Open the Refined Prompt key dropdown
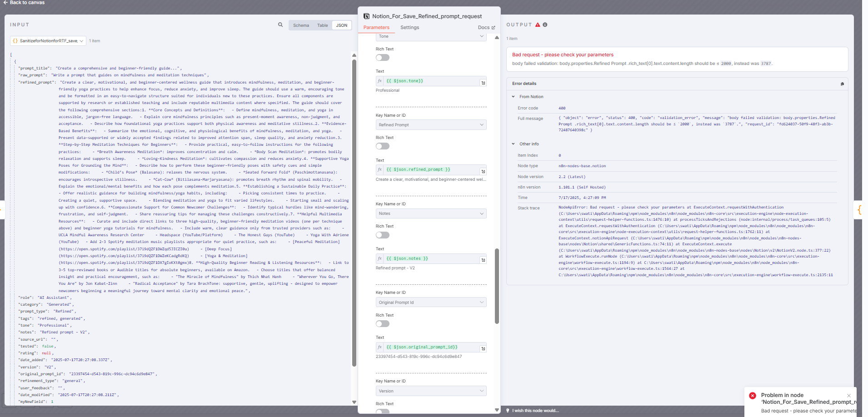 pos(431,125)
